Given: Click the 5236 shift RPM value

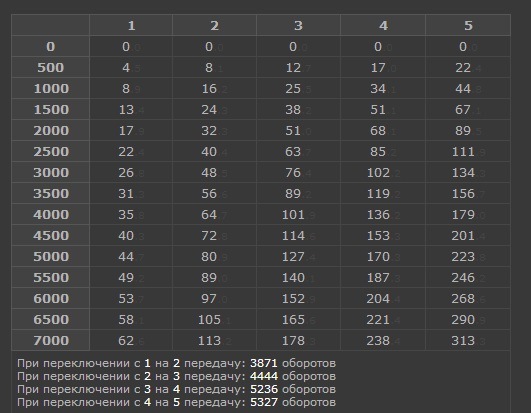Looking at the screenshot, I should point(263,389).
